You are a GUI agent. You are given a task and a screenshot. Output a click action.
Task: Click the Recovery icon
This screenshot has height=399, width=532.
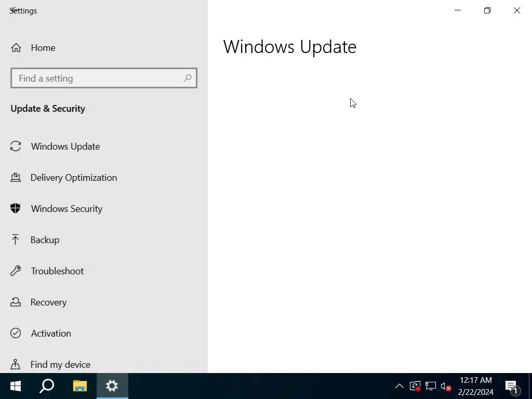(16, 302)
